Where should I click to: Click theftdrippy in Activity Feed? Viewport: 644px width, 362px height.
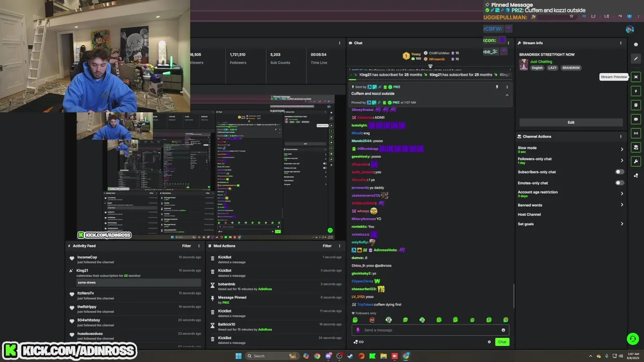[87, 307]
